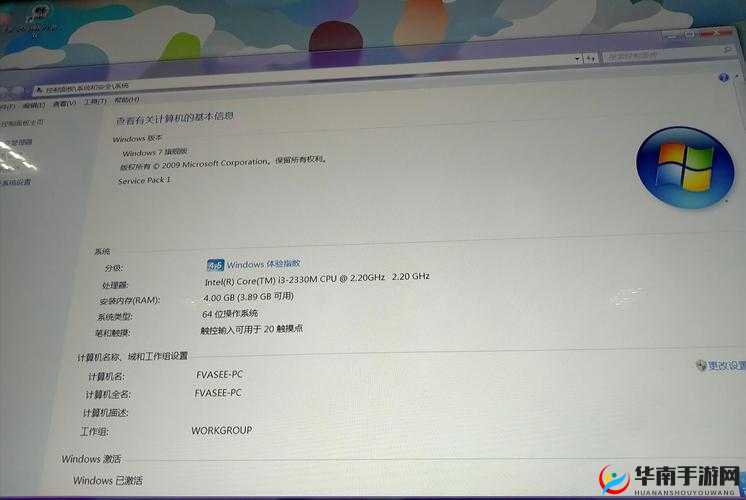The width and height of the screenshot is (746, 500).
Task: Click the search magnifier icon in the search box
Action: (726, 49)
